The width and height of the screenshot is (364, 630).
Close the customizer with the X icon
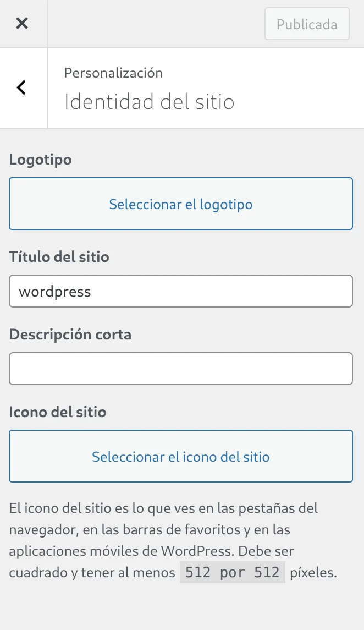click(x=22, y=23)
